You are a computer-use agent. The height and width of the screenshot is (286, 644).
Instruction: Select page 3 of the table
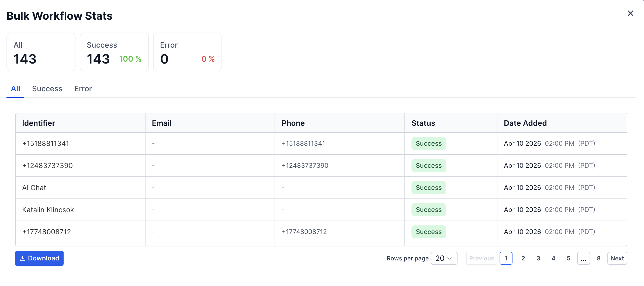click(538, 258)
